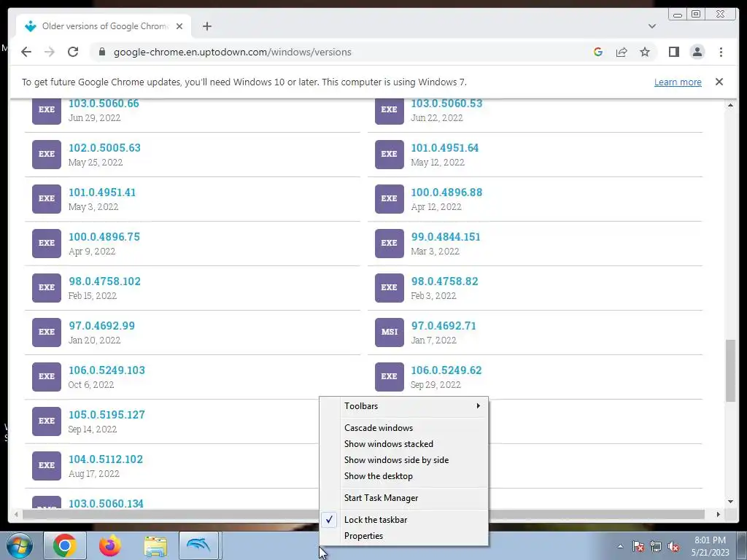The height and width of the screenshot is (560, 747).
Task: Open Chrome's three-dot menu
Action: click(721, 52)
